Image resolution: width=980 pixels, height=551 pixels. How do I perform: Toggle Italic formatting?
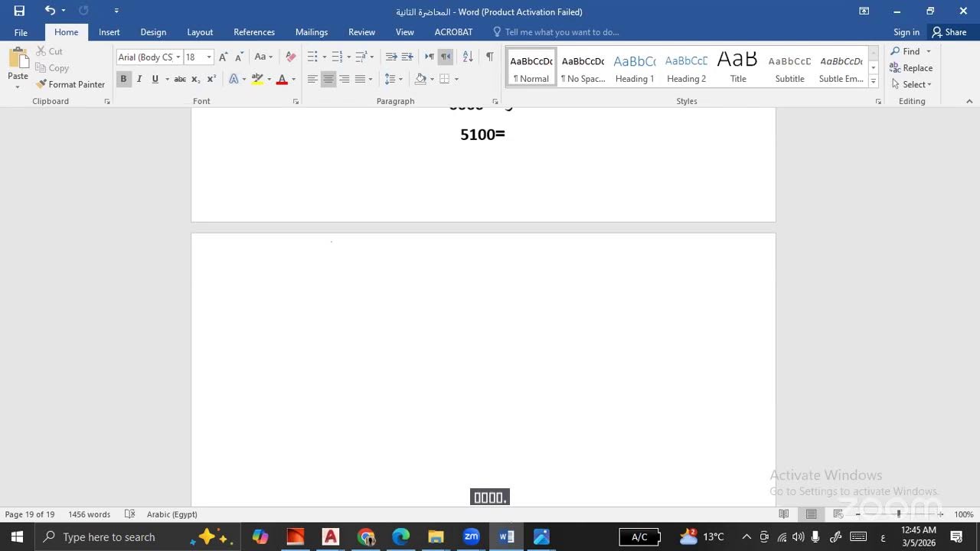139,79
